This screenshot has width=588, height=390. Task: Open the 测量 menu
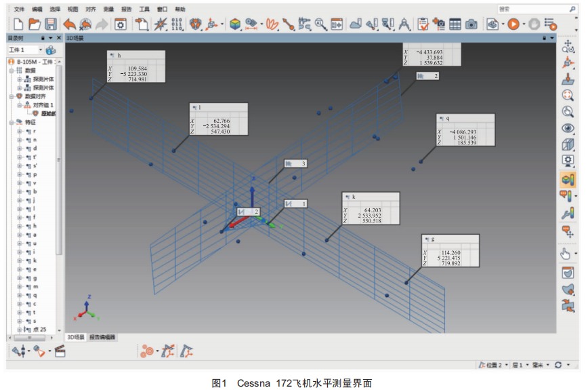(x=108, y=9)
